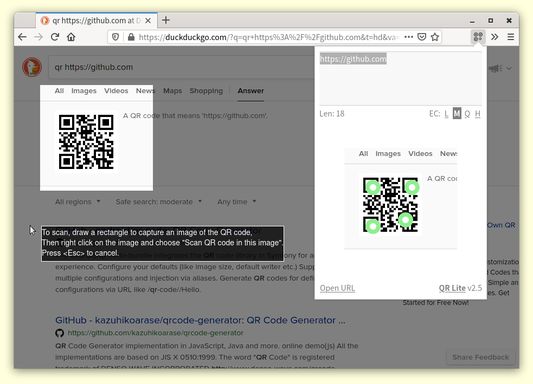Open a new browser tab
Viewport: 533px width, 384px height.
coord(166,20)
